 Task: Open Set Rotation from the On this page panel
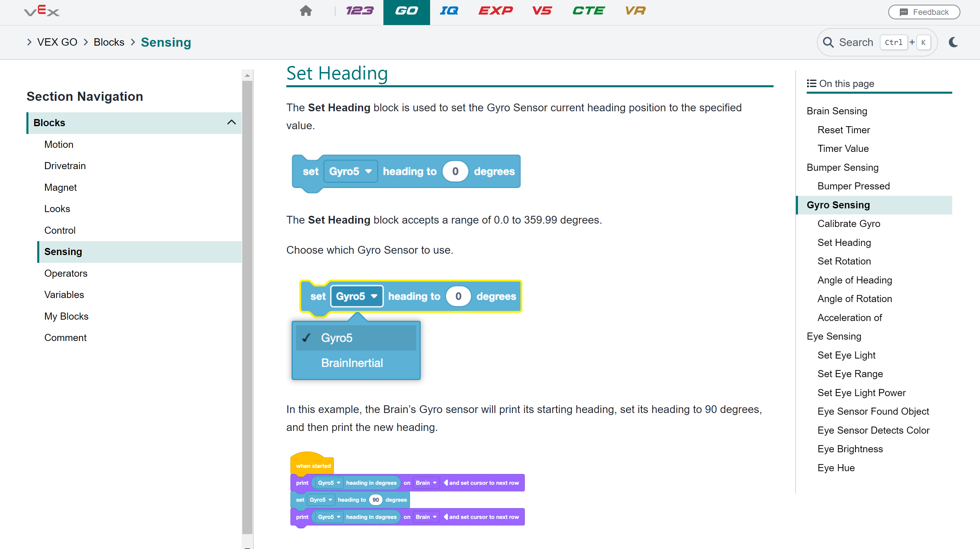844,261
